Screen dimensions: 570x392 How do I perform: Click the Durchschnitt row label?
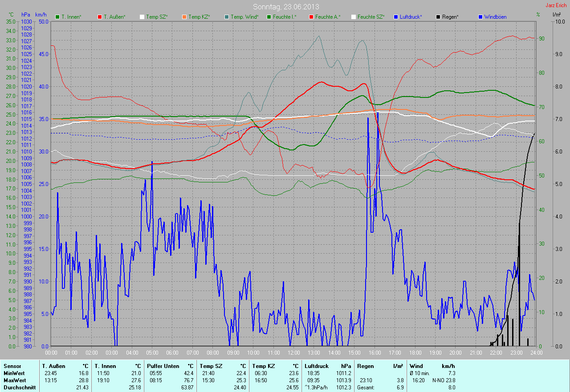[x=19, y=388]
